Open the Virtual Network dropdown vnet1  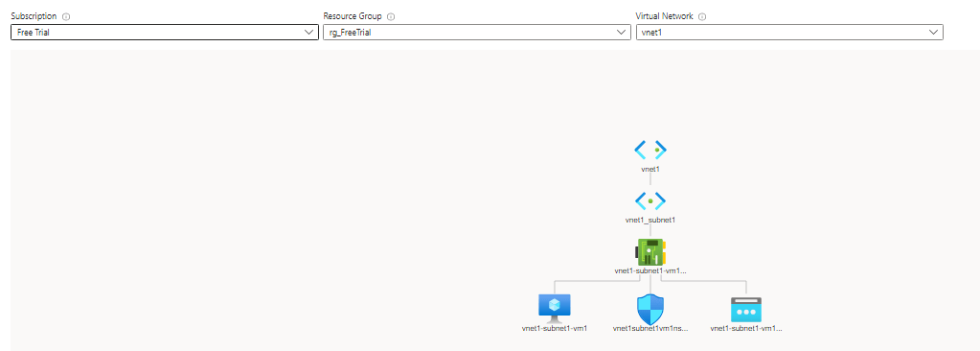click(x=788, y=33)
